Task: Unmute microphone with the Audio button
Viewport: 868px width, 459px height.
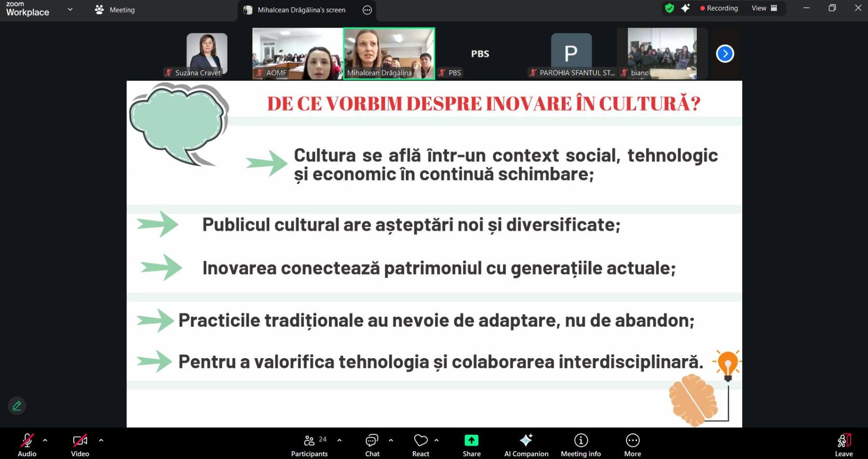Action: (27, 444)
